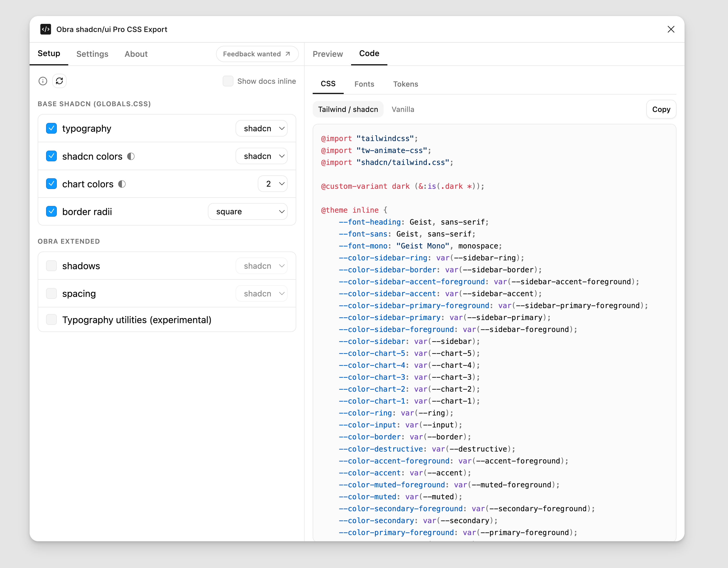Screen dimensions: 728x568
Task: Click the --color-ring code line
Action: click(x=396, y=413)
